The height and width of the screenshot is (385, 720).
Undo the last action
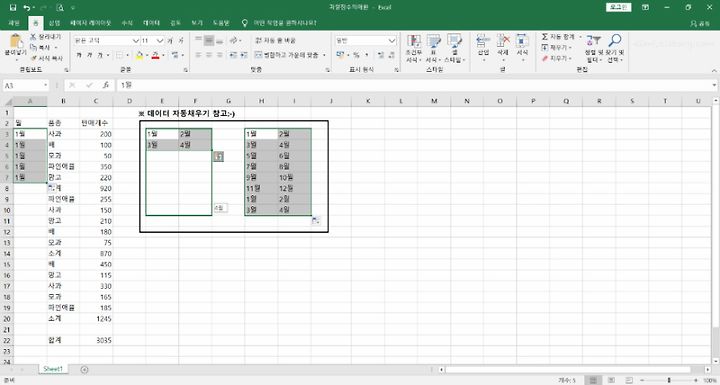pyautogui.click(x=27, y=7)
